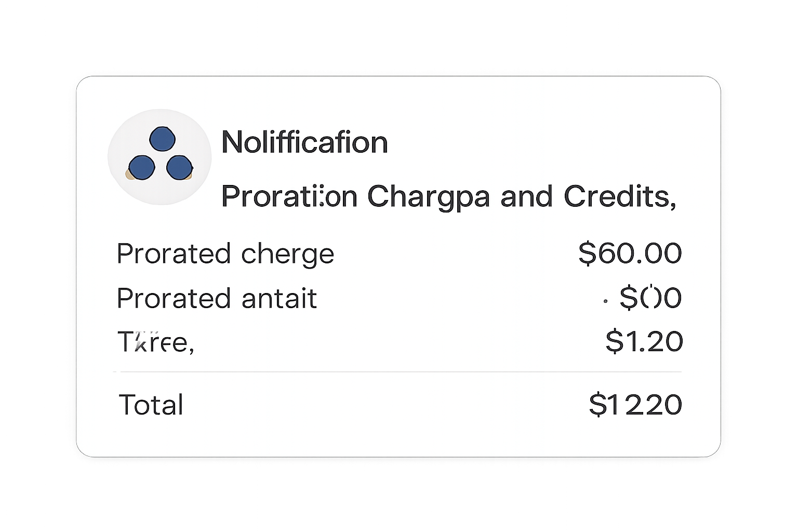Click the "Total" label
The height and width of the screenshot is (532, 798).
click(x=151, y=405)
